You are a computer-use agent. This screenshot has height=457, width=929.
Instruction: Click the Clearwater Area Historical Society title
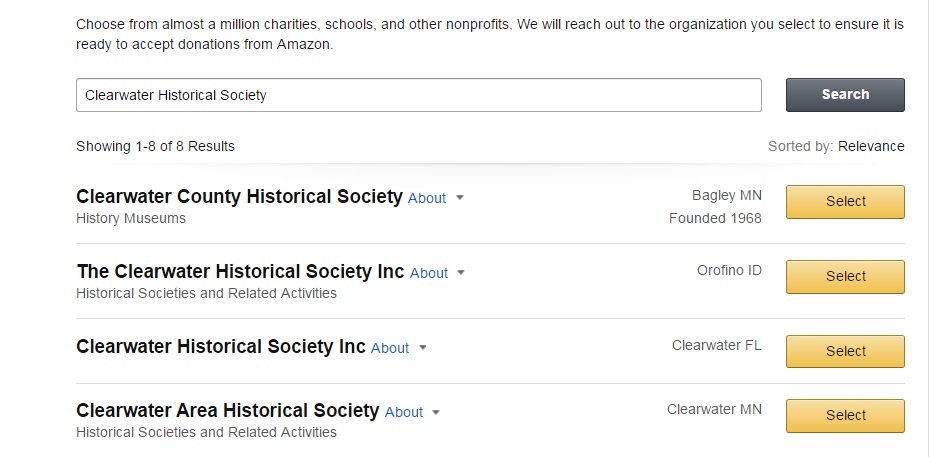pyautogui.click(x=228, y=410)
